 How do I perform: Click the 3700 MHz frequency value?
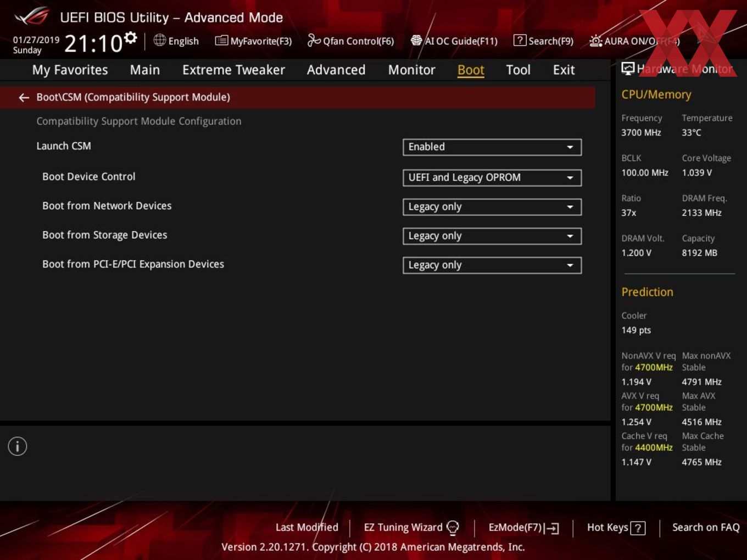pyautogui.click(x=641, y=133)
